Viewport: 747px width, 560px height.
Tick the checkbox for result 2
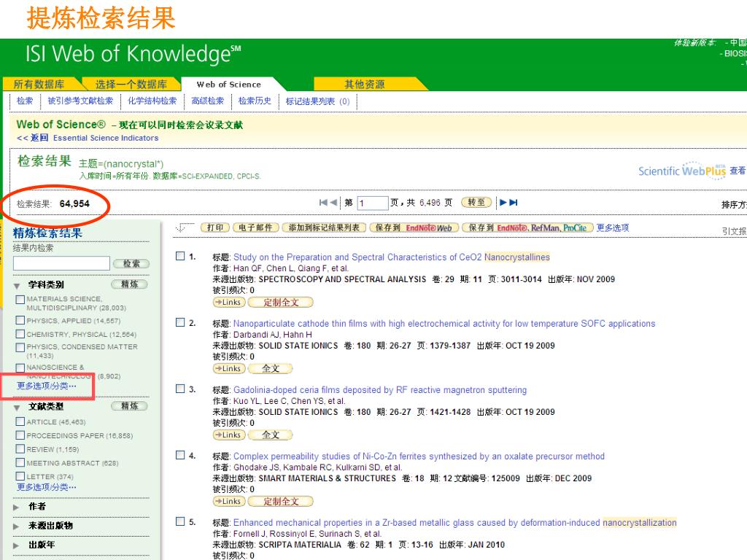(180, 322)
